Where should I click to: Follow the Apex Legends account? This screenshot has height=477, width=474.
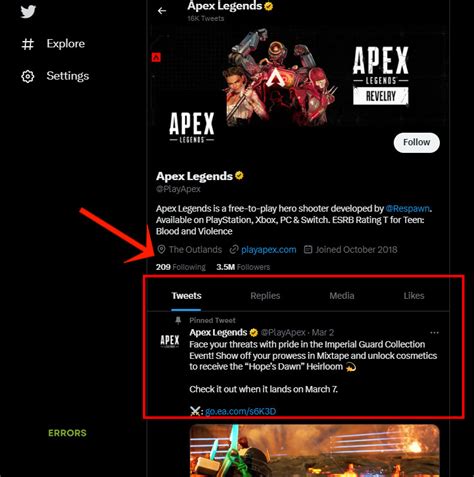pyautogui.click(x=417, y=143)
